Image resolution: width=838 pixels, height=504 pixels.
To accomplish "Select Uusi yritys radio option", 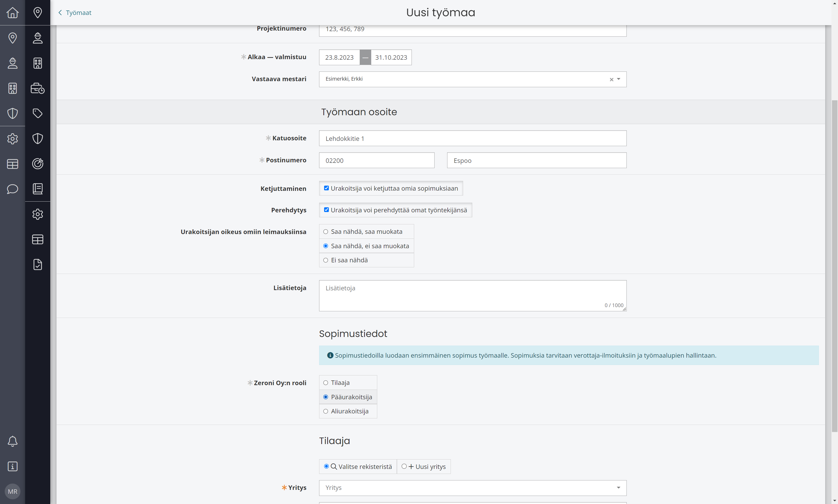I will pyautogui.click(x=424, y=467).
